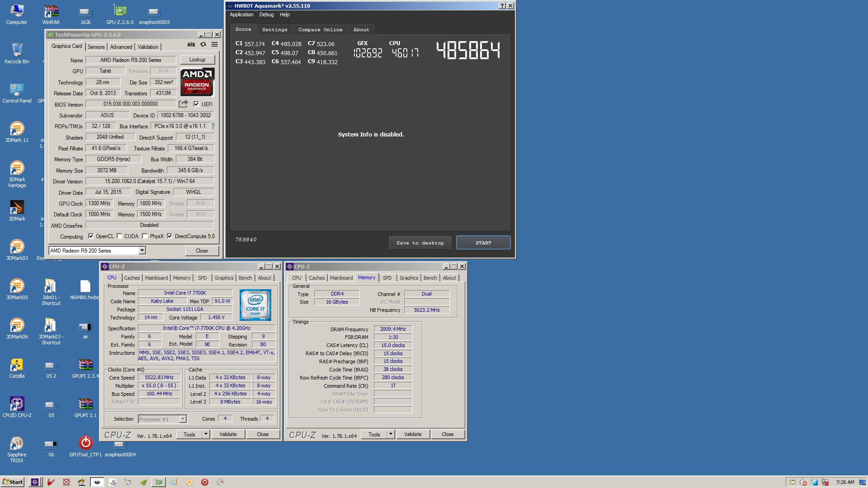Toggle the UEFI checkbox in GPU-Z
Viewport: 868px width, 488px height.
click(x=196, y=104)
